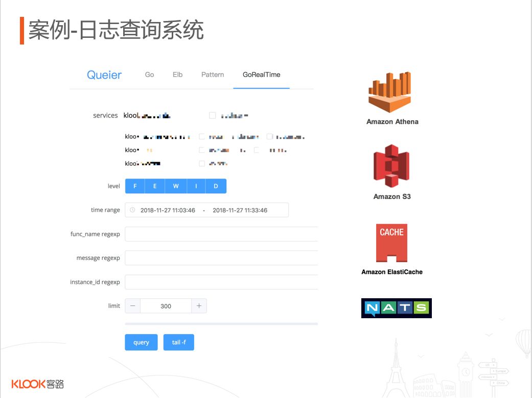Set start time 2018-11-27 11:03:46

click(168, 210)
